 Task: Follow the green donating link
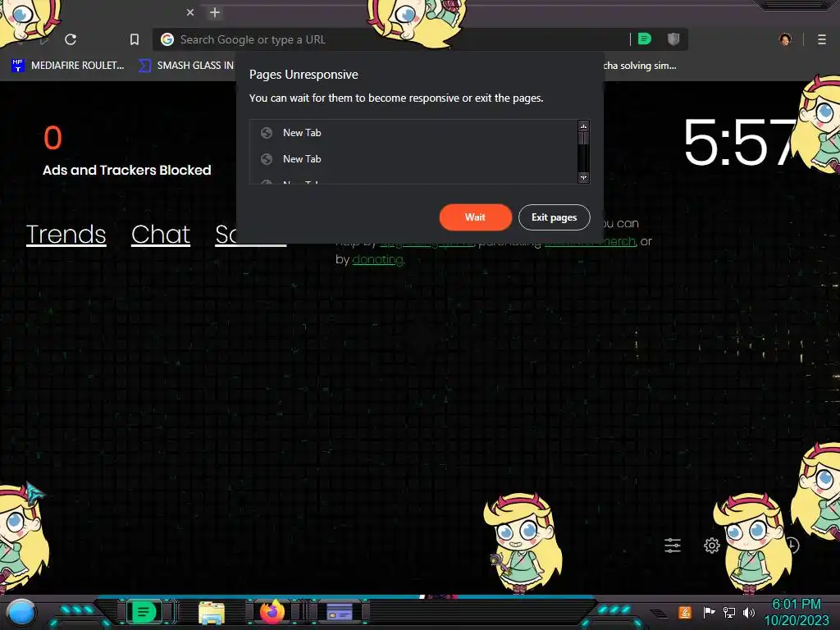[x=377, y=259]
